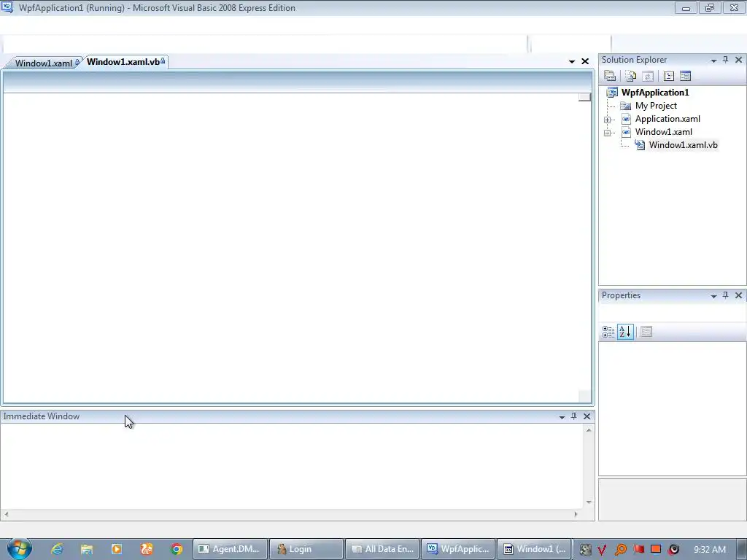
Task: Click View Designer icon in Solution Explorer
Action: pos(686,76)
